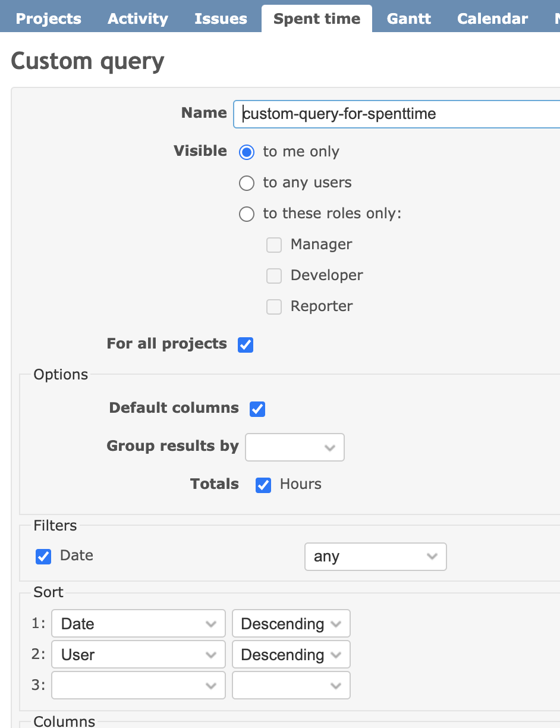The width and height of the screenshot is (560, 728).
Task: Toggle the Hours totals checkbox
Action: coord(263,485)
